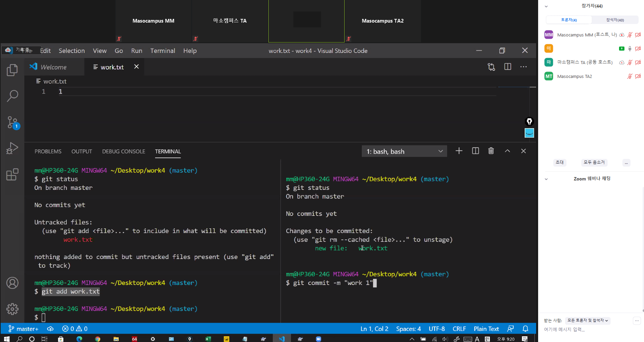
Task: Open the Extensions view
Action: coord(12,174)
